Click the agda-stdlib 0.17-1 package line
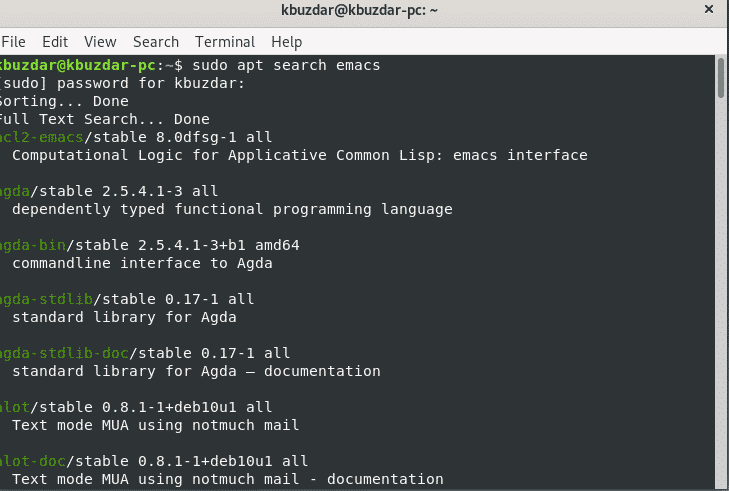Image resolution: width=729 pixels, height=491 pixels. [128, 299]
